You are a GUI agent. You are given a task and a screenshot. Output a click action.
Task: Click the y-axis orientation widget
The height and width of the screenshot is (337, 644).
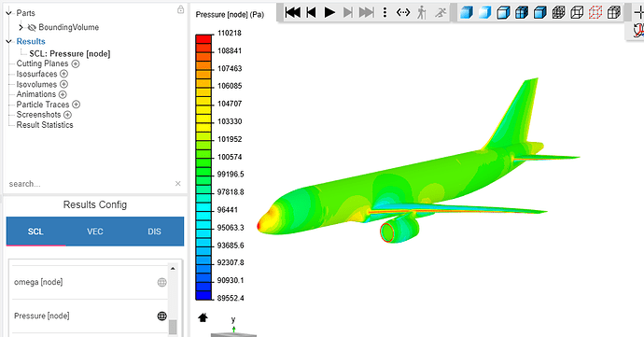(233, 328)
